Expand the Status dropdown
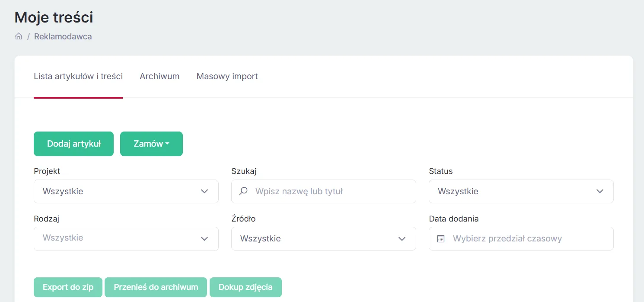This screenshot has width=644, height=302. (521, 191)
